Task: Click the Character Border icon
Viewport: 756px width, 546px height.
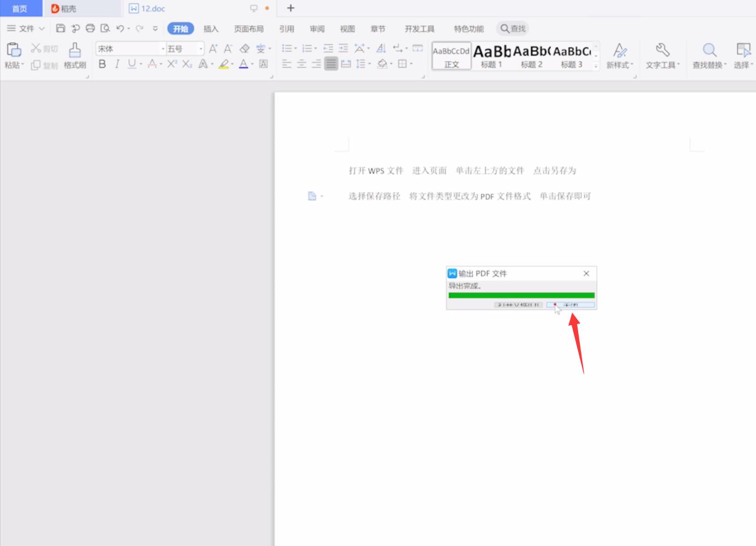Action: [263, 64]
